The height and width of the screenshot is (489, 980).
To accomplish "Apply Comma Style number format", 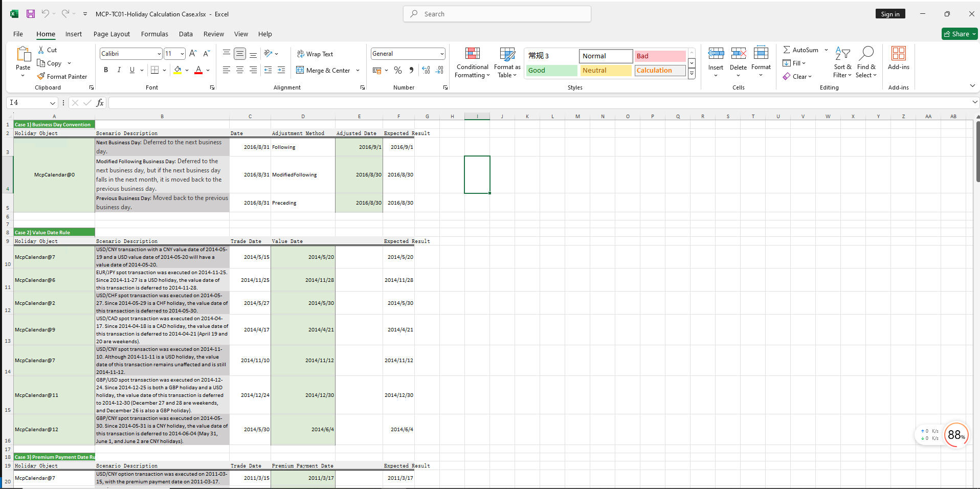I will [411, 70].
